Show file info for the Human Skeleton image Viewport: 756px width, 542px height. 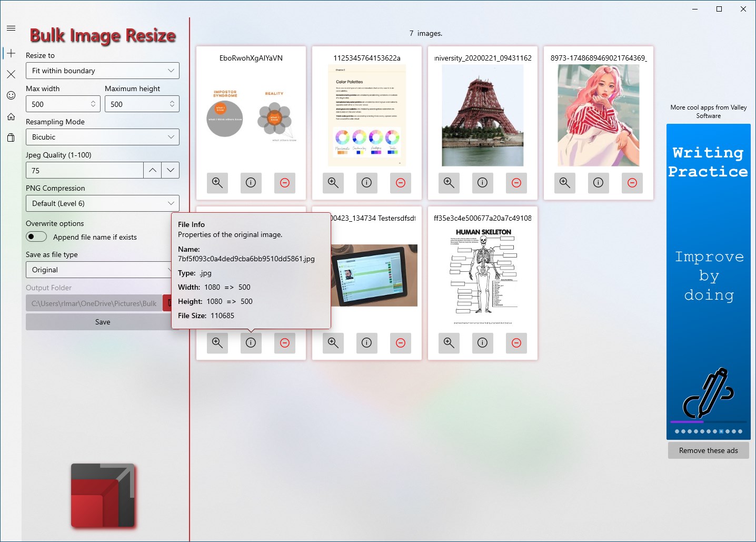coord(483,343)
